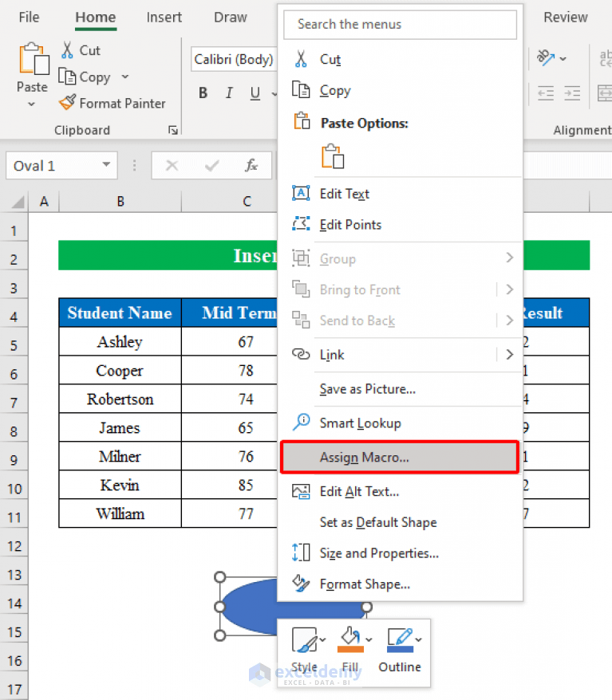Choose Copy in context menu
This screenshot has height=700, width=612.
point(400,90)
